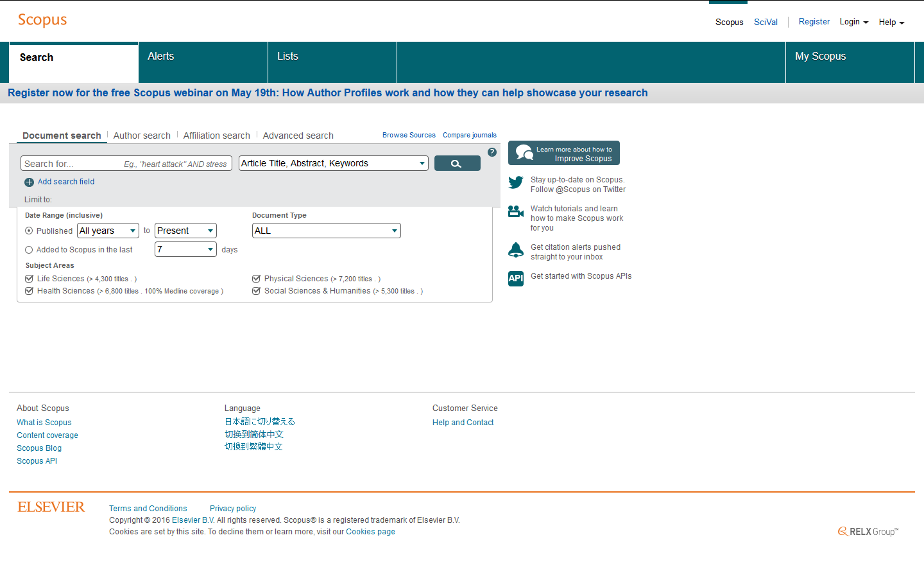924x578 pixels.
Task: Select the Document search tab
Action: click(62, 136)
